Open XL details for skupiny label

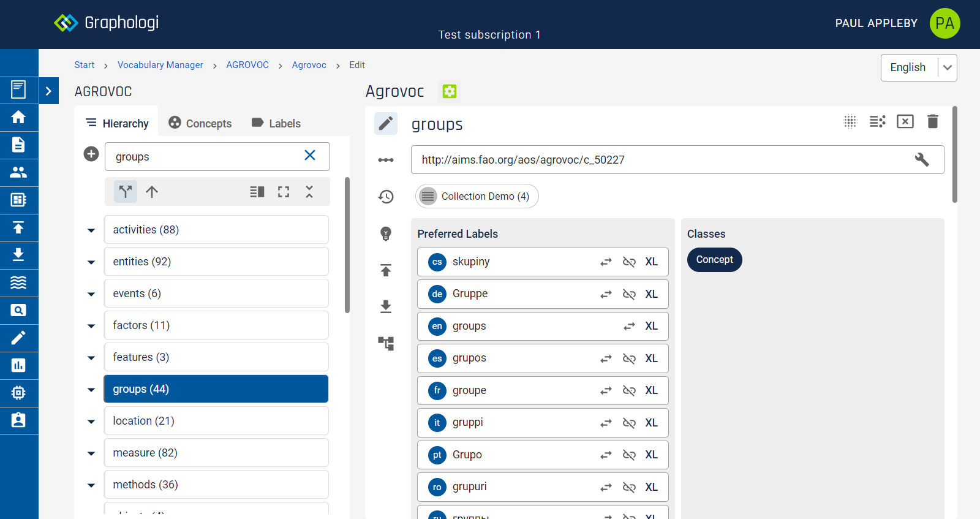pos(652,262)
